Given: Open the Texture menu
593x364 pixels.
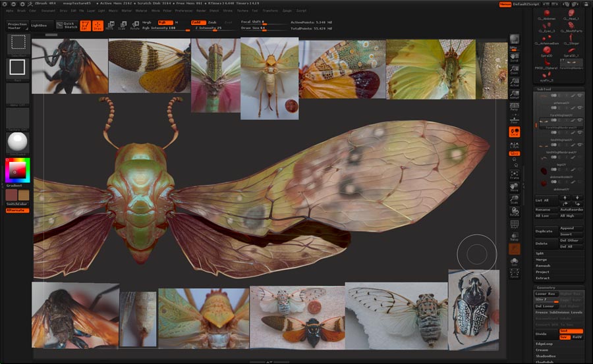Looking at the screenshot, I should [x=242, y=11].
